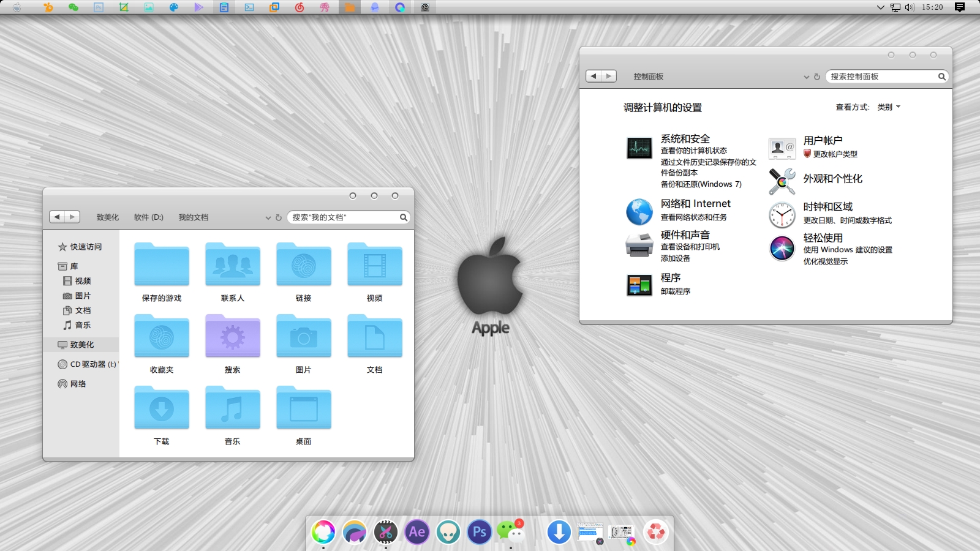Open the 保存的游戏 folder

162,272
